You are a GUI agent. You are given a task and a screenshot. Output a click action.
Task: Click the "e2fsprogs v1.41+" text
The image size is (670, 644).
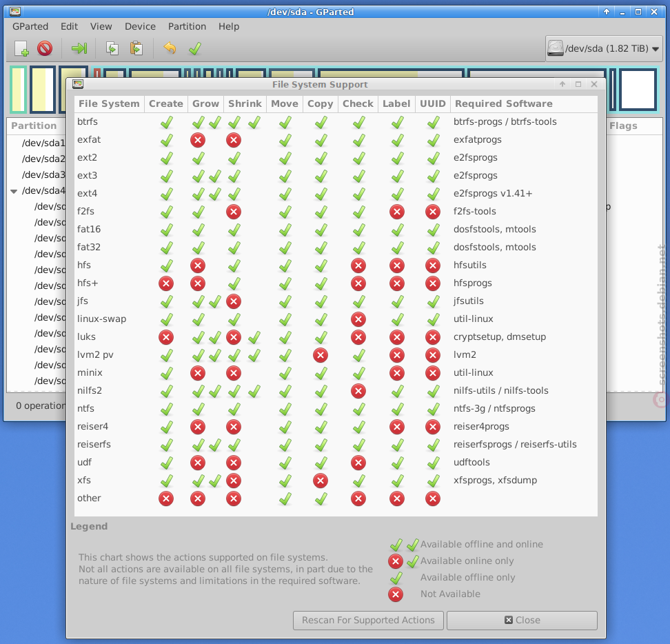tap(493, 194)
